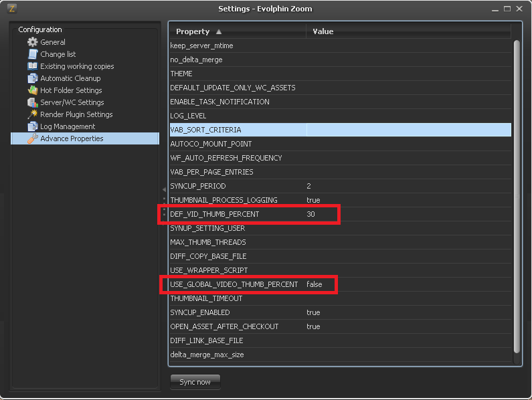Click the SYNCUP_PERIOD value 2
The width and height of the screenshot is (532, 400).
click(x=308, y=186)
